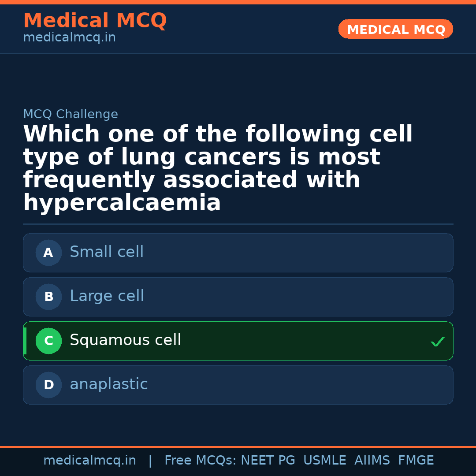Select the "Small cell" answer text

[x=107, y=252]
